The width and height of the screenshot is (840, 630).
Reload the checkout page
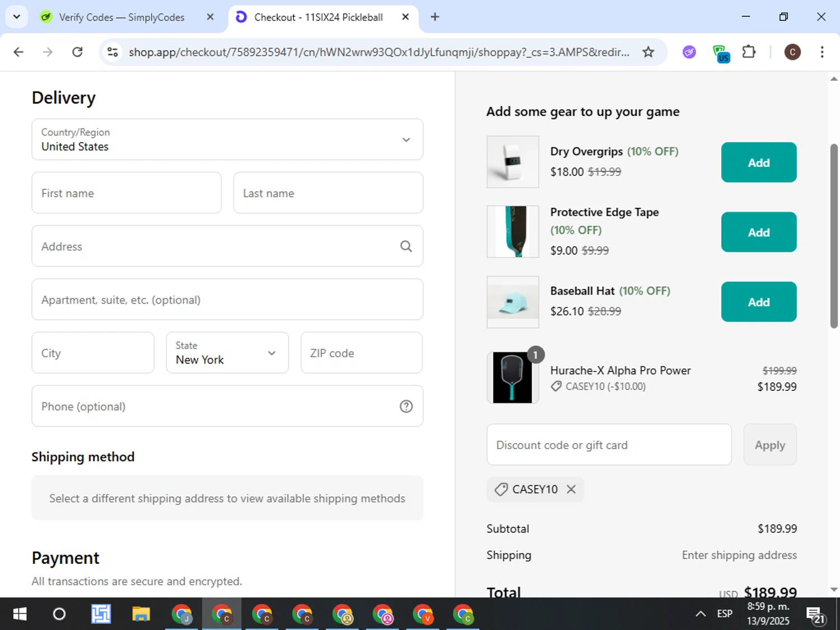(77, 52)
